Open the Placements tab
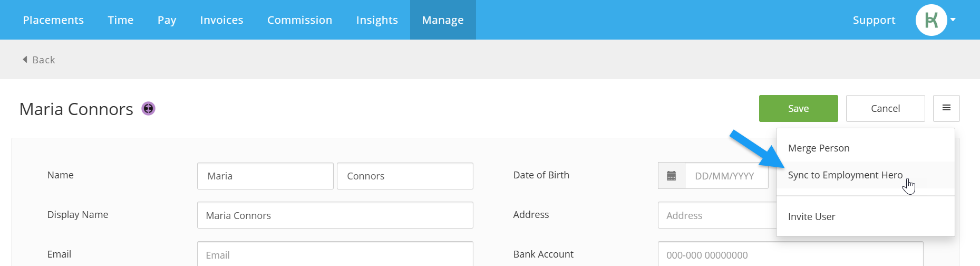 point(53,20)
